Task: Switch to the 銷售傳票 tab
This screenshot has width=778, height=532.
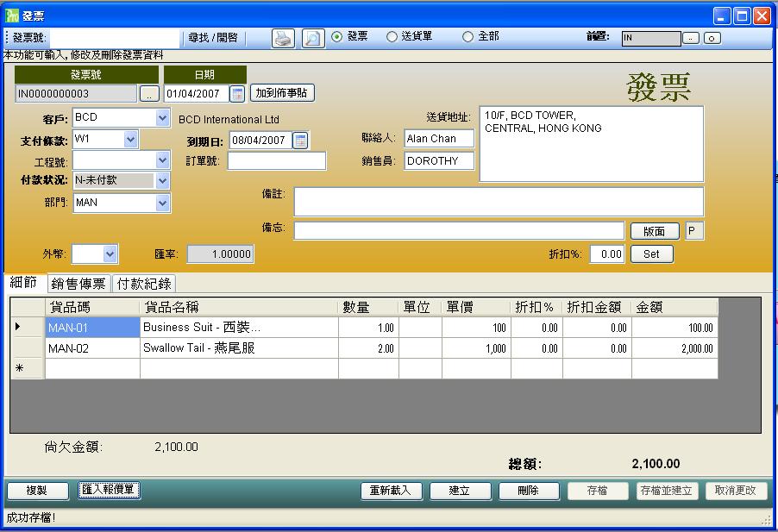Action: (78, 284)
